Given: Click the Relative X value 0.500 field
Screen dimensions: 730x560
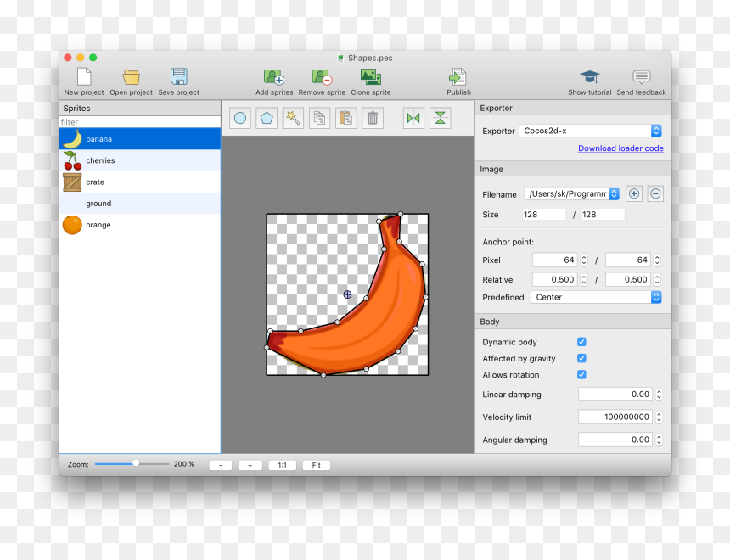Looking at the screenshot, I should 555,279.
